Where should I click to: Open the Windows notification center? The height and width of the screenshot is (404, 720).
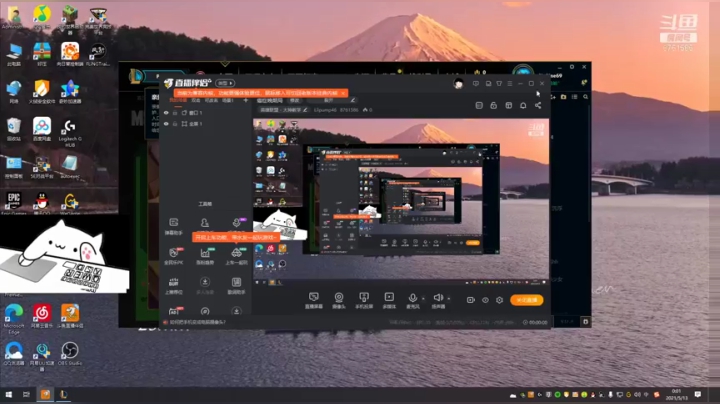pyautogui.click(x=698, y=395)
